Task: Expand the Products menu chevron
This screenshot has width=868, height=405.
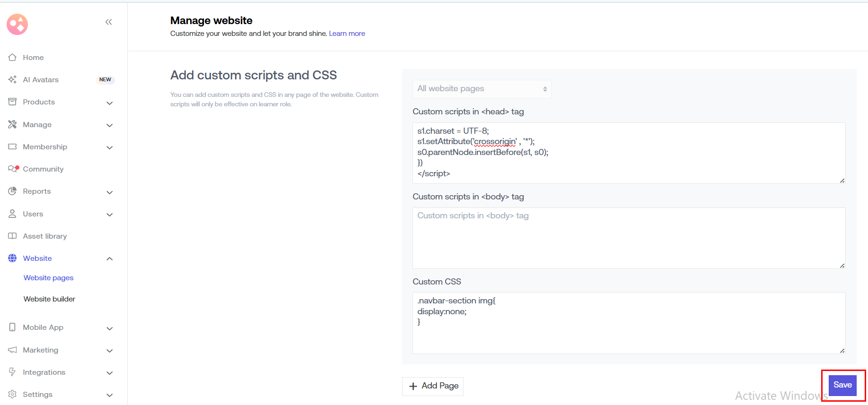Action: click(x=110, y=103)
